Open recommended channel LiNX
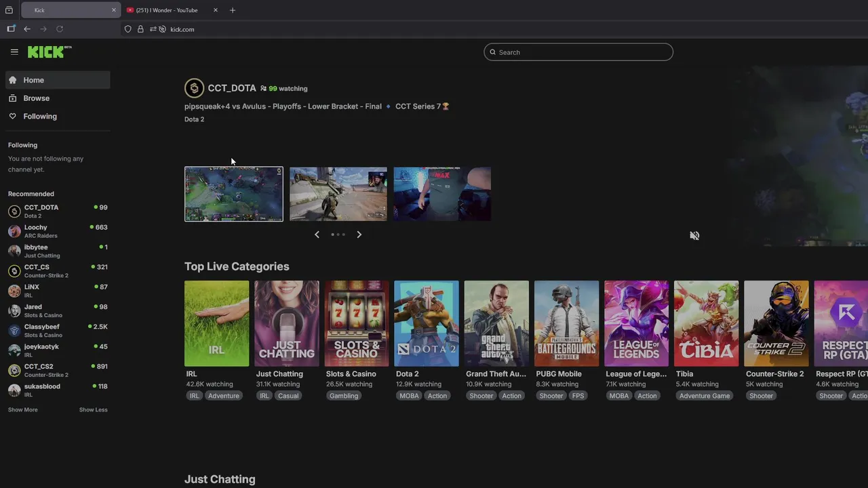Image resolution: width=868 pixels, height=488 pixels. [58, 291]
